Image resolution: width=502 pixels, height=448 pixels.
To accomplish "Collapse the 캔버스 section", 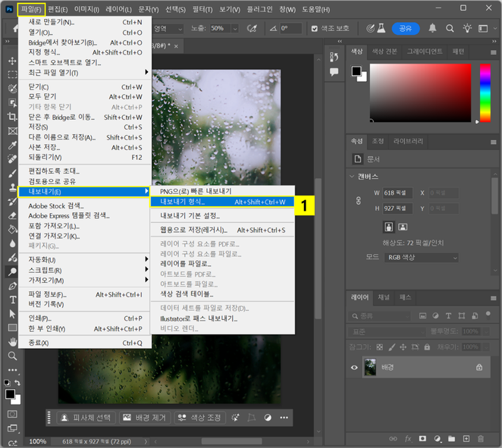I will tap(353, 177).
